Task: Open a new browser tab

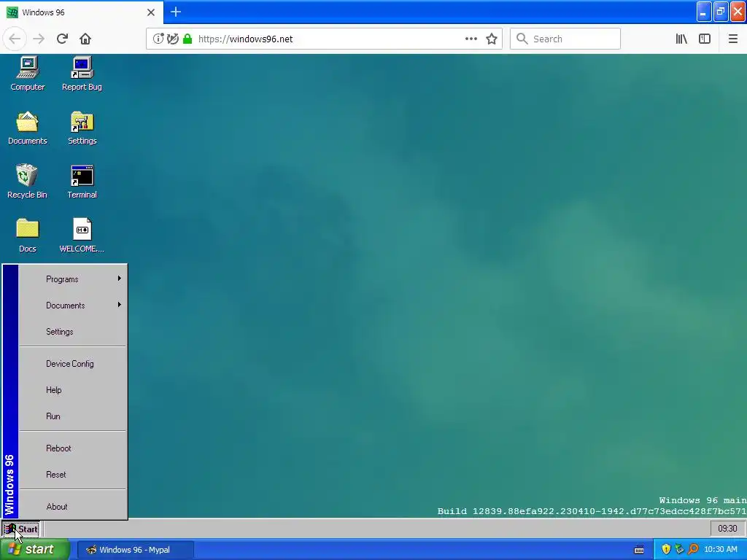Action: 176,12
